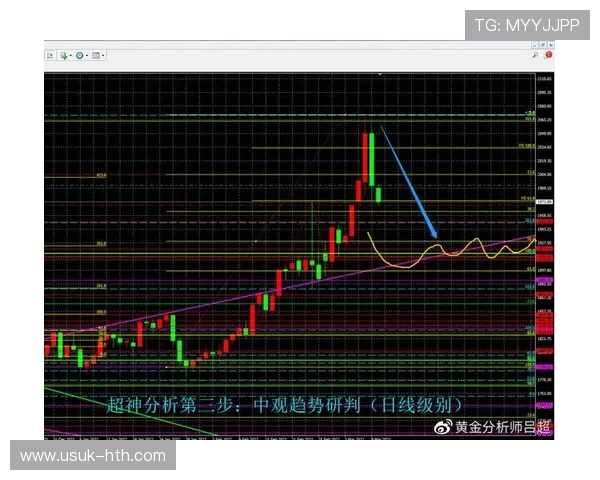
Task: Click price label 2080.05 on axis
Action: pyautogui.click(x=544, y=106)
